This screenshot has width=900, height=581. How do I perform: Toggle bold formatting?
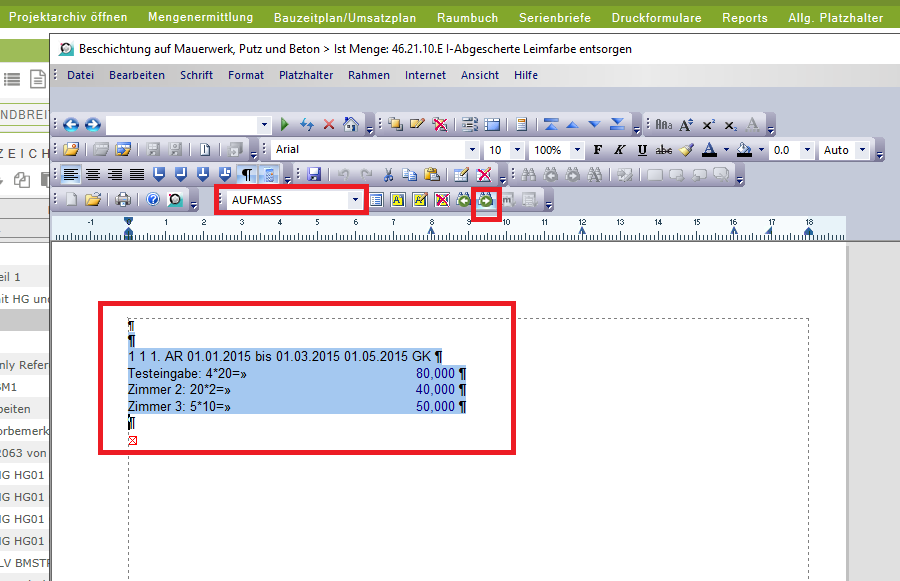(598, 150)
